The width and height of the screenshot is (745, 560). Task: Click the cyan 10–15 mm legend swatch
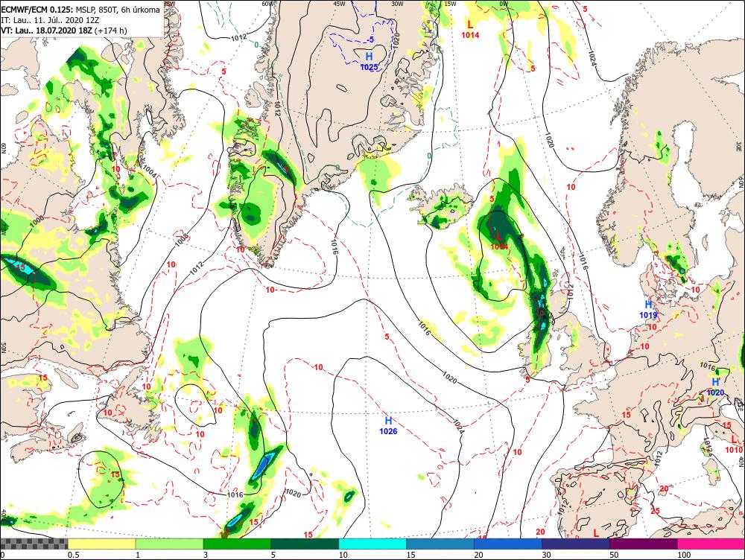pos(372,544)
